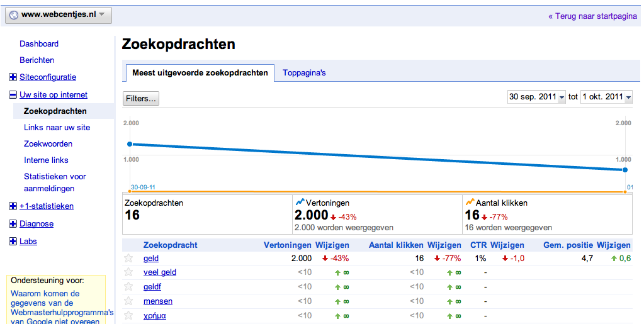
Task: Expand the Labs plus icon
Action: [x=13, y=242]
